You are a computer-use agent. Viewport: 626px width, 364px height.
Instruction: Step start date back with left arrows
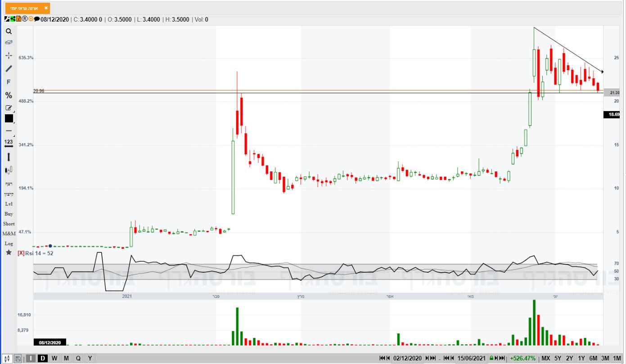385,358
